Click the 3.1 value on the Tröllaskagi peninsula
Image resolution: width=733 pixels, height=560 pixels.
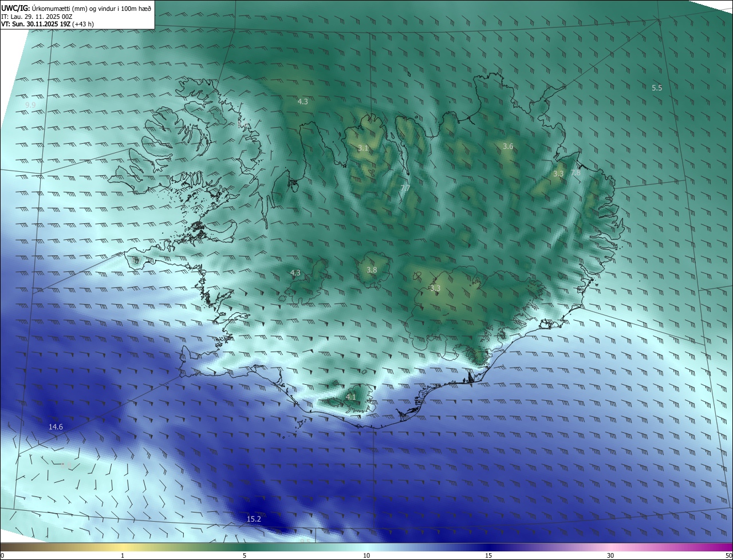(363, 148)
